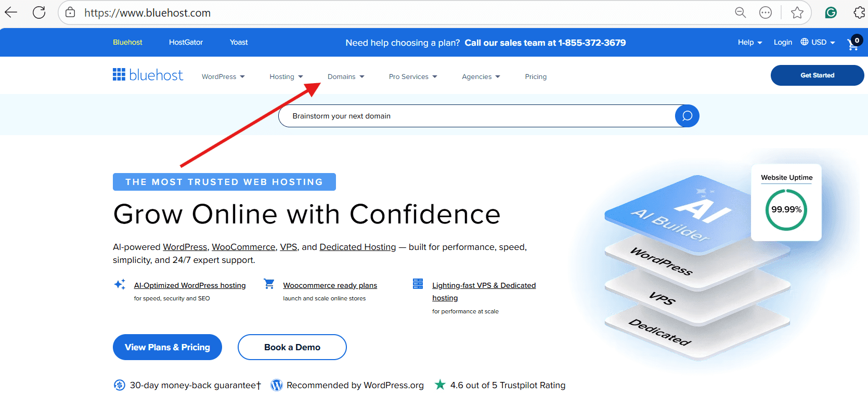Click the Login link
The width and height of the screenshot is (868, 410).
tap(783, 42)
